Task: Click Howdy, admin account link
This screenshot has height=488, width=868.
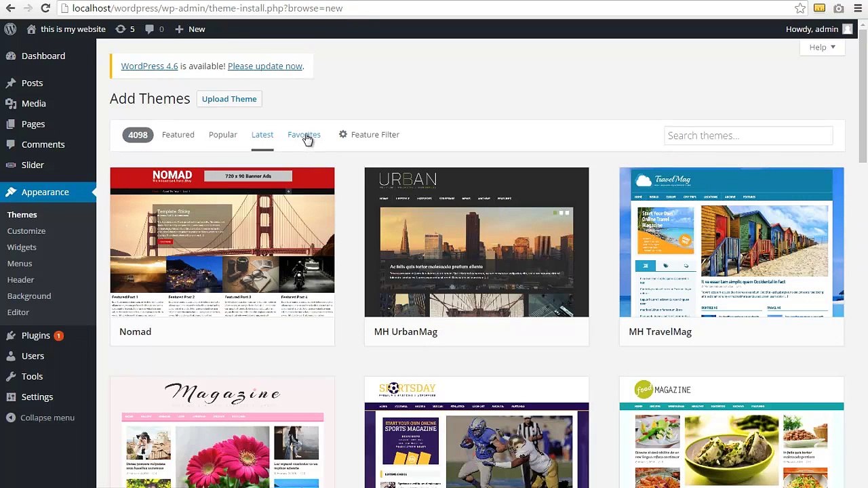Action: tap(812, 29)
